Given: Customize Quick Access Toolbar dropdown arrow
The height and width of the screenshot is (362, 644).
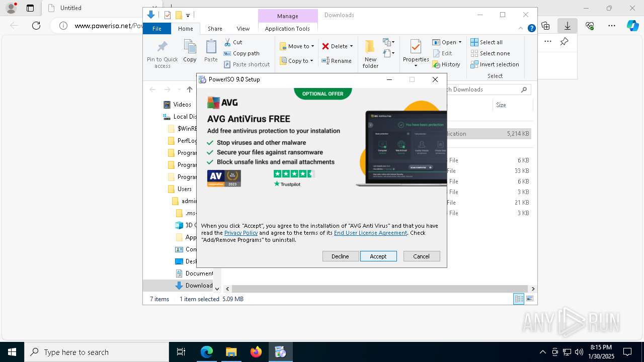Looking at the screenshot, I should click(x=188, y=15).
